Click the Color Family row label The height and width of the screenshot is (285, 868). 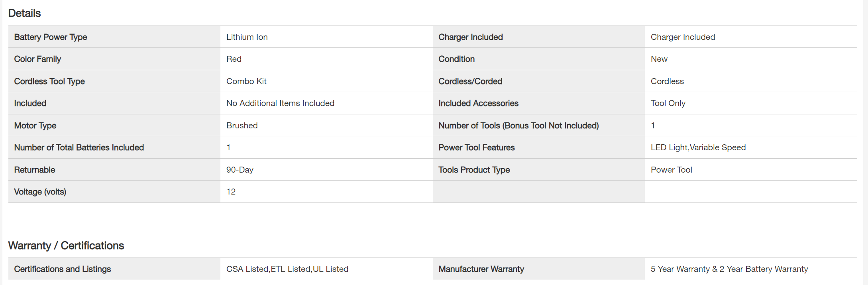point(37,59)
